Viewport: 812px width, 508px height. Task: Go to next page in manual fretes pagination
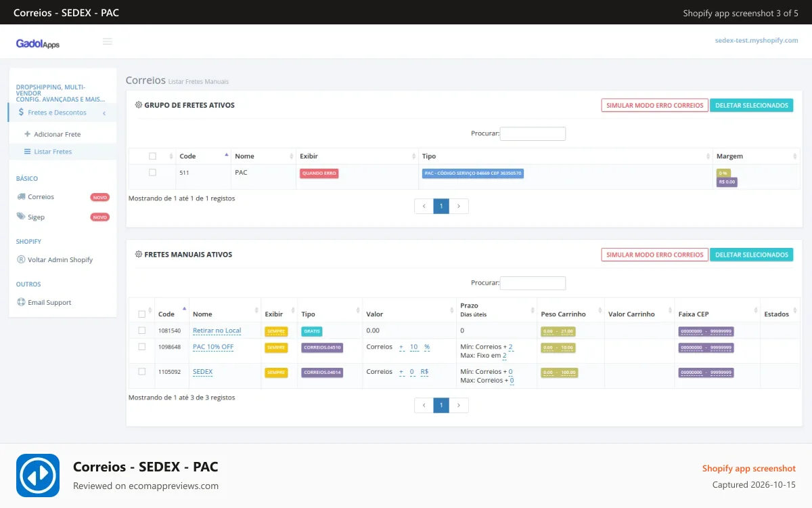(x=459, y=405)
